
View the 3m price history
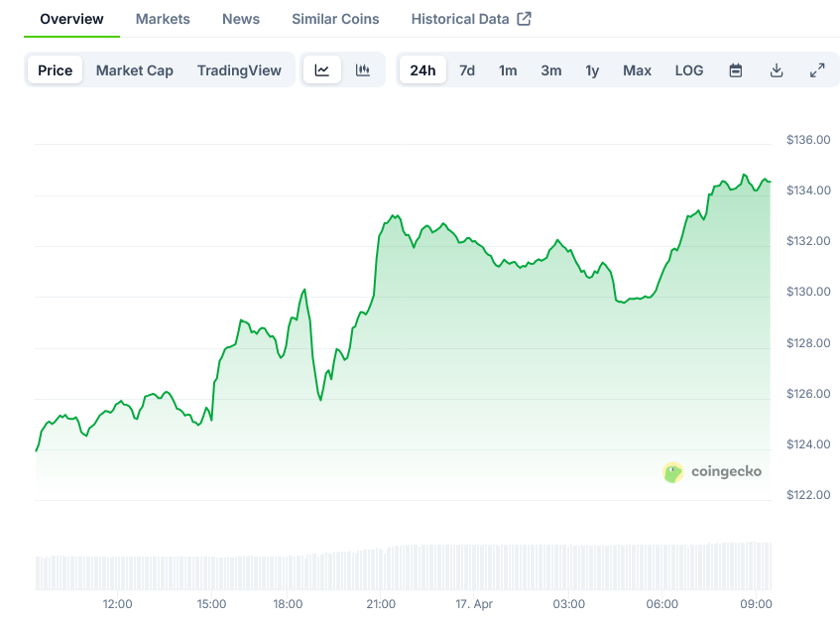[551, 70]
